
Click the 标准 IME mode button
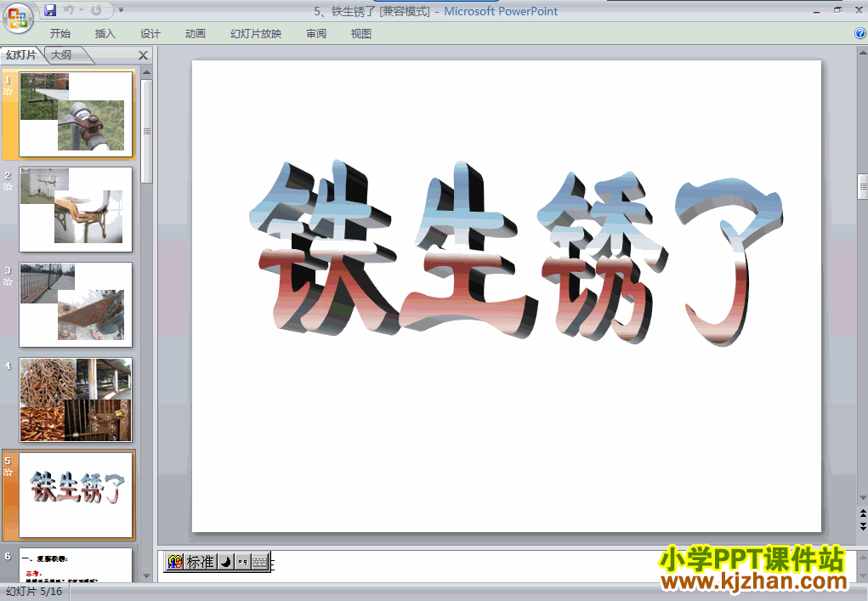click(200, 562)
